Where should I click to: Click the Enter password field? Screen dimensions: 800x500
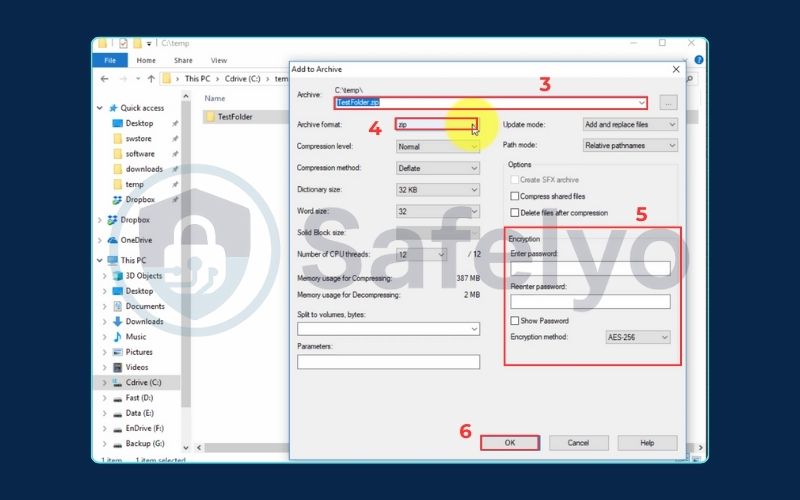tap(589, 268)
